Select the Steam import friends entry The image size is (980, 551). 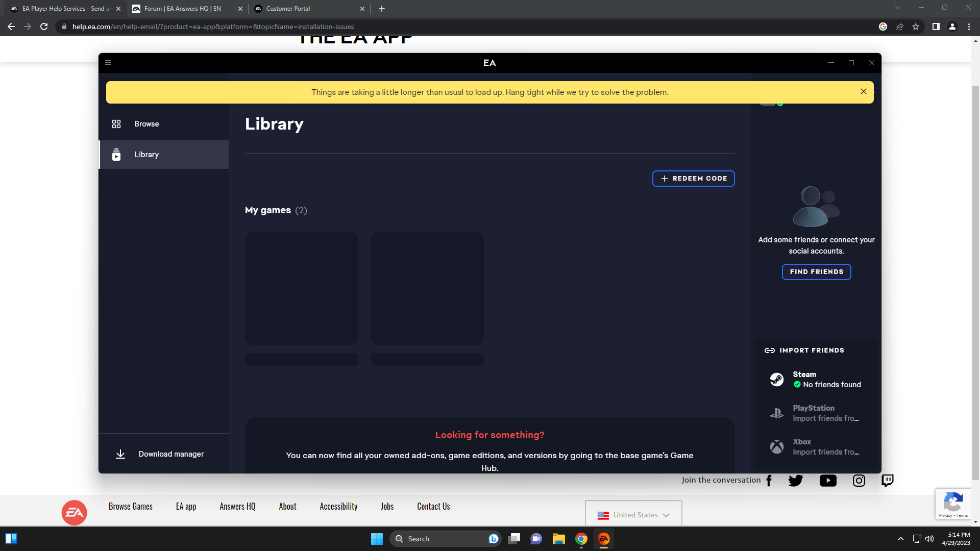point(816,380)
